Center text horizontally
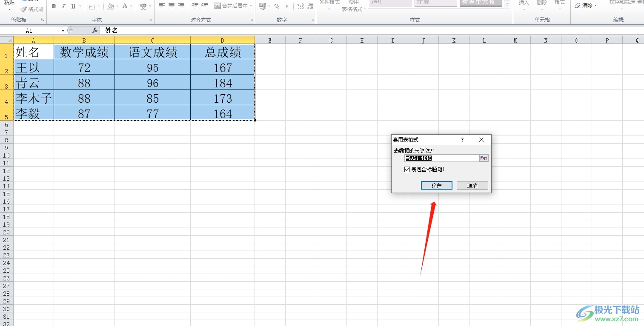 [x=172, y=6]
